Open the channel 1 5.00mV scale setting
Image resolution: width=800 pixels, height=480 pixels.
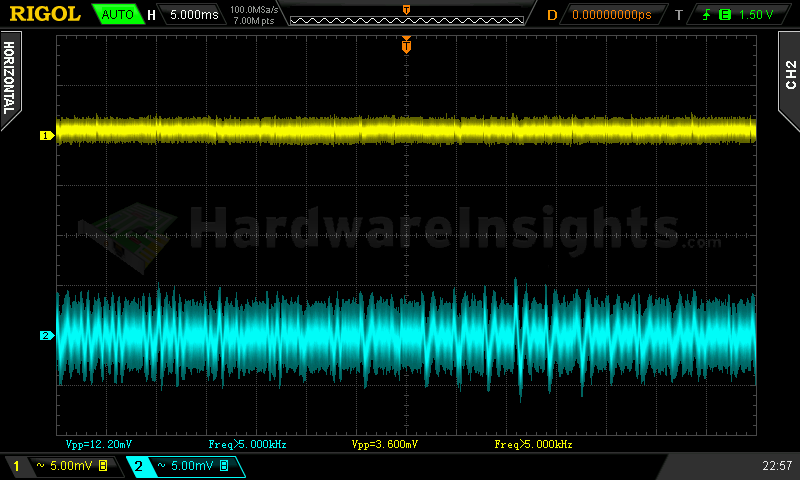[x=62, y=466]
